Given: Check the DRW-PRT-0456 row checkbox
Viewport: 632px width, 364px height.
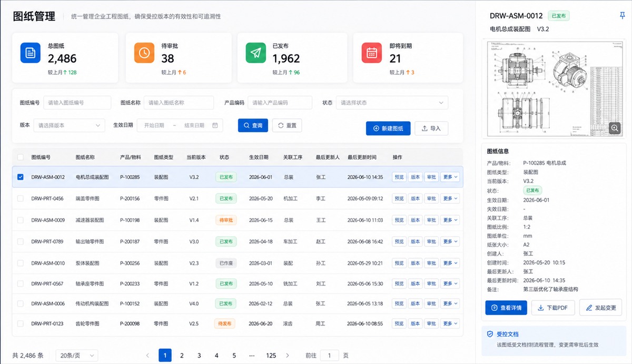Looking at the screenshot, I should point(21,199).
